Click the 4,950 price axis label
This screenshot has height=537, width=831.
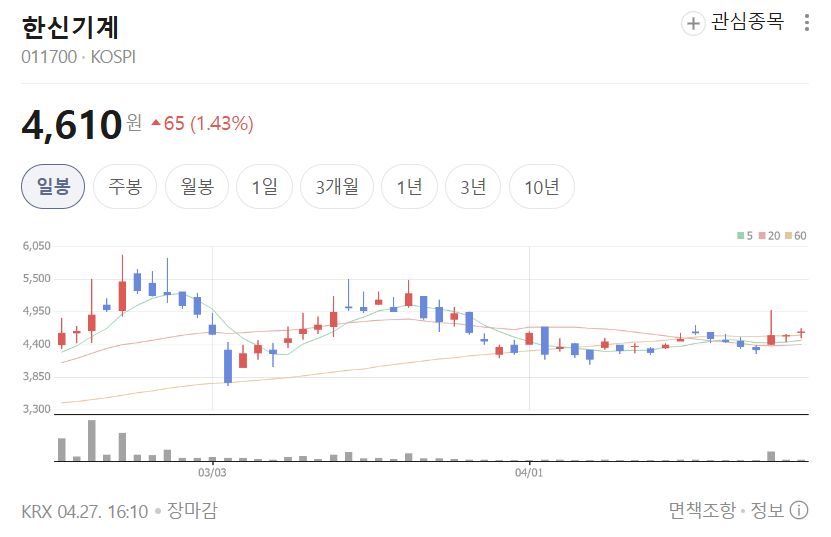(37, 311)
